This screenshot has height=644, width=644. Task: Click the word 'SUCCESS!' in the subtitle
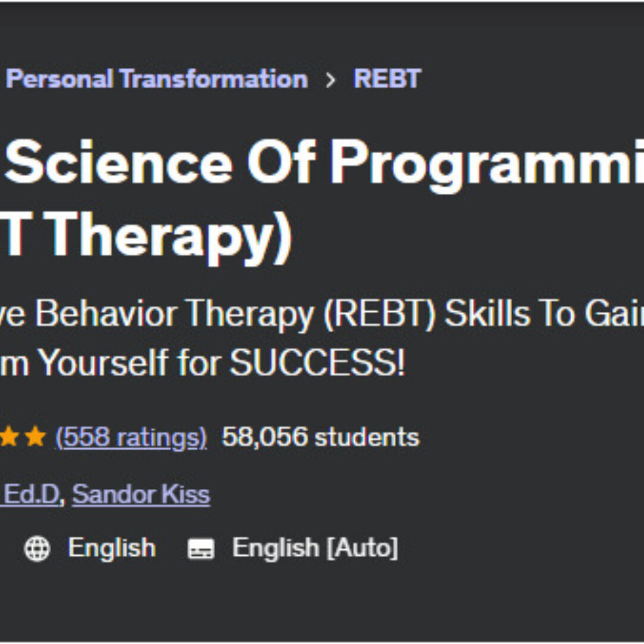pyautogui.click(x=317, y=363)
